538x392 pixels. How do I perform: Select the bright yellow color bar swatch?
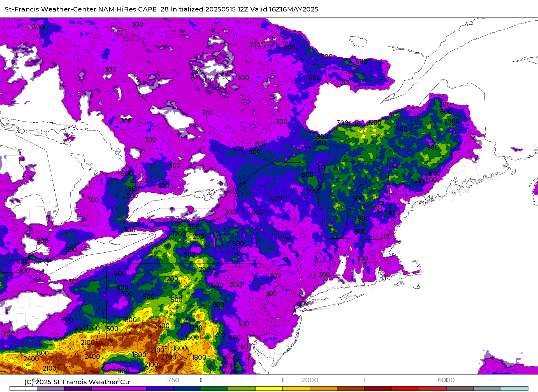point(269,389)
